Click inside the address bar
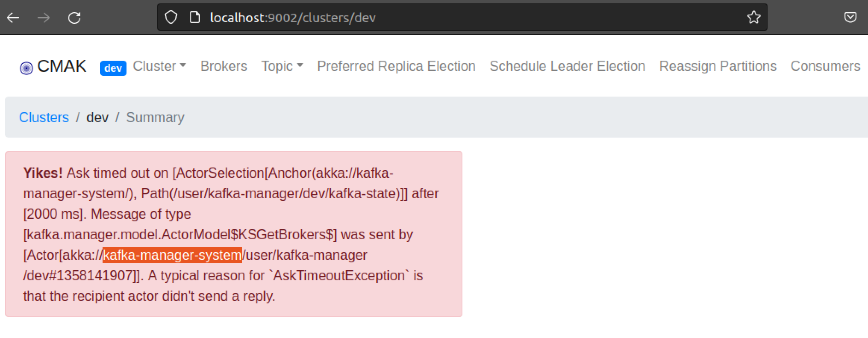The height and width of the screenshot is (338, 868). point(292,18)
